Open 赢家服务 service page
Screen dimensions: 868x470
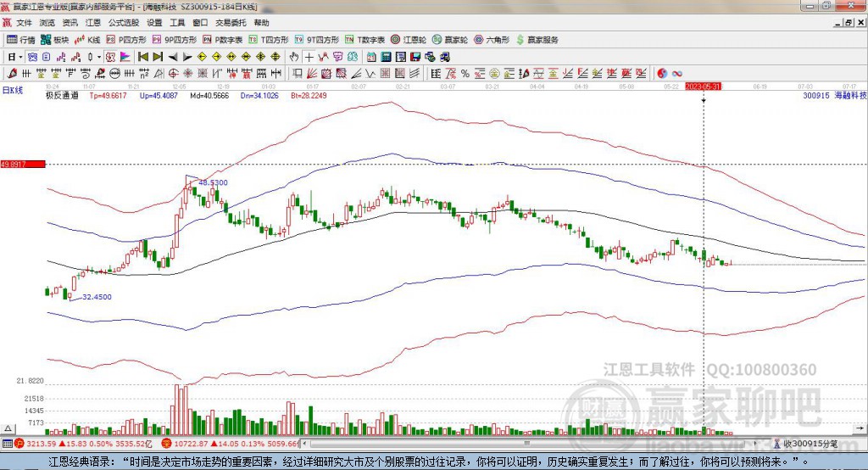537,40
